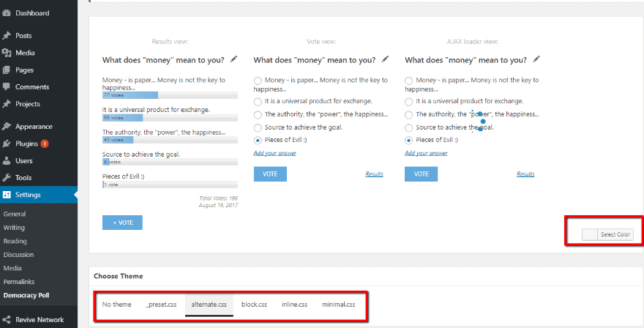Click the Settings sliders icon
The height and width of the screenshot is (328, 644).
[6, 195]
